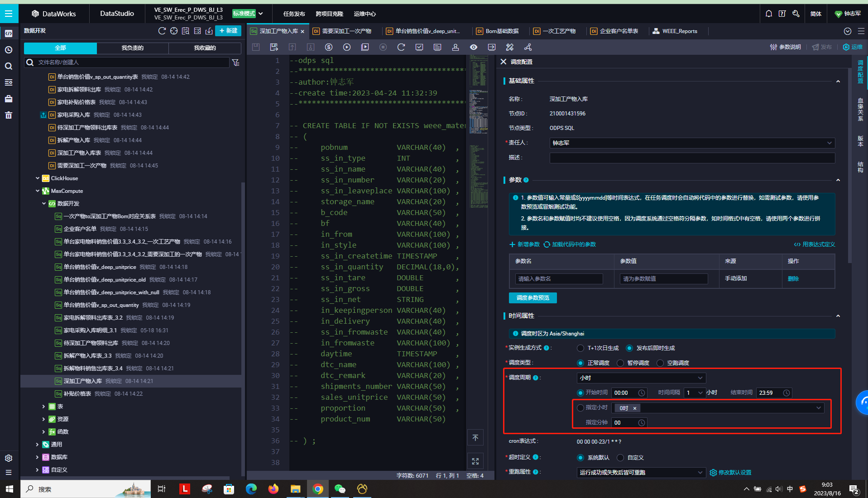Image resolution: width=868 pixels, height=498 pixels.
Task: Collapse the ClickHouse tree node
Action: [38, 178]
